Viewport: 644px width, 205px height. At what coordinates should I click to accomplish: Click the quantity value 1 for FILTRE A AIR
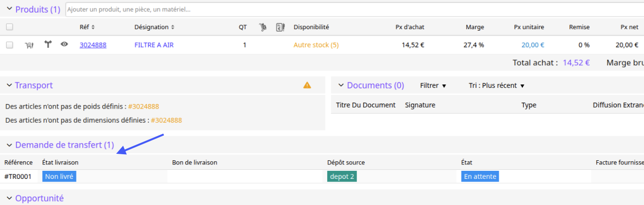pos(244,45)
